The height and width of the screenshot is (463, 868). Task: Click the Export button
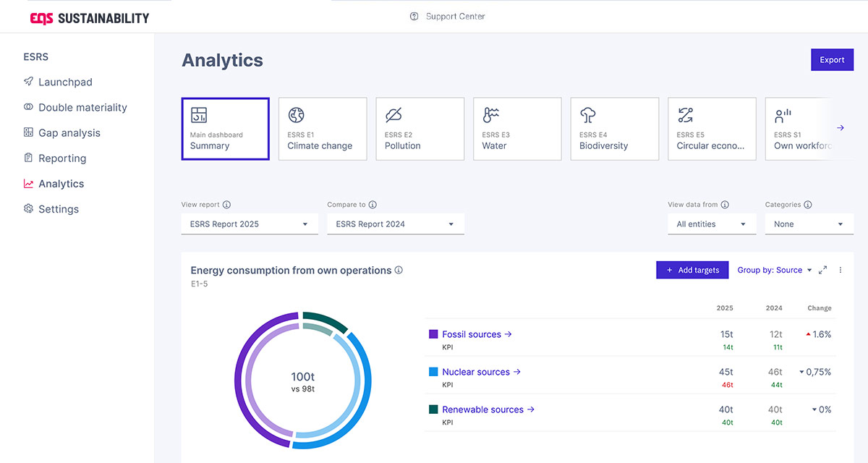[832, 60]
